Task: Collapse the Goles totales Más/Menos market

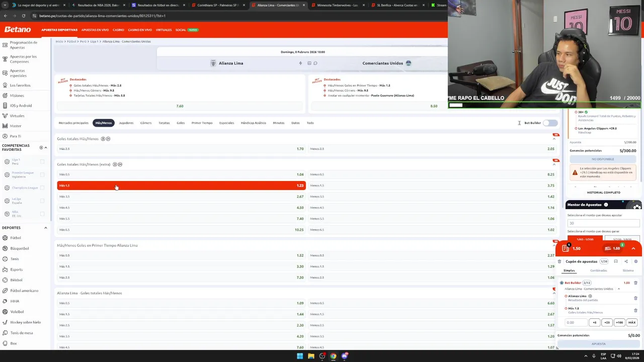Action: pos(554,139)
